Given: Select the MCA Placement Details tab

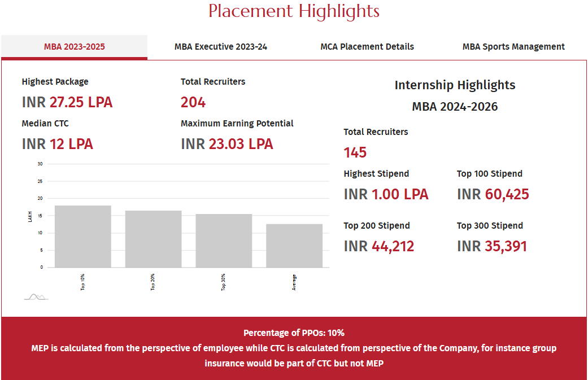Looking at the screenshot, I should pos(367,47).
